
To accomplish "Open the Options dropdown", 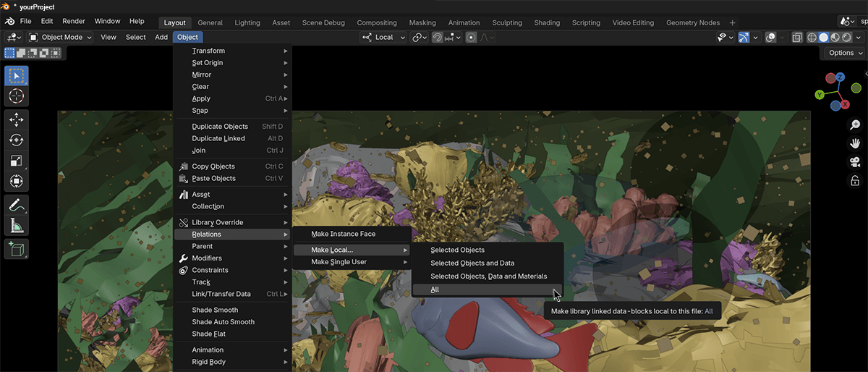I will pyautogui.click(x=844, y=52).
